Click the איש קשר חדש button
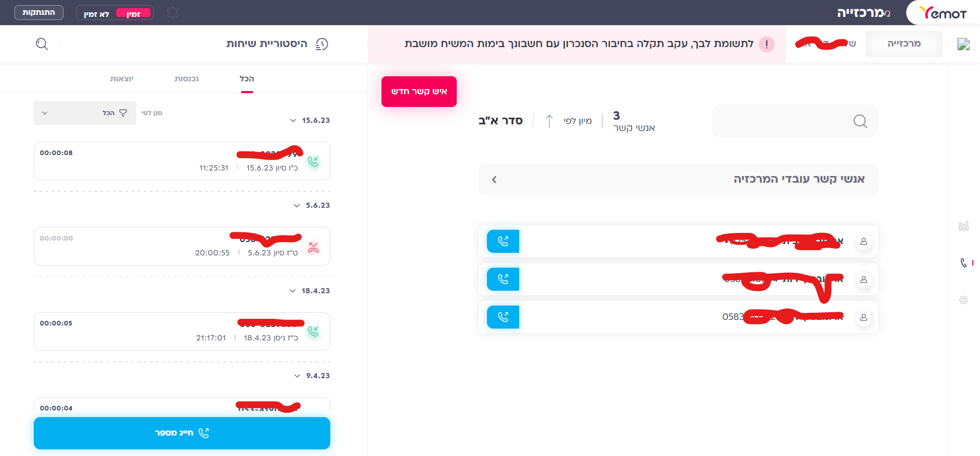 tap(419, 92)
